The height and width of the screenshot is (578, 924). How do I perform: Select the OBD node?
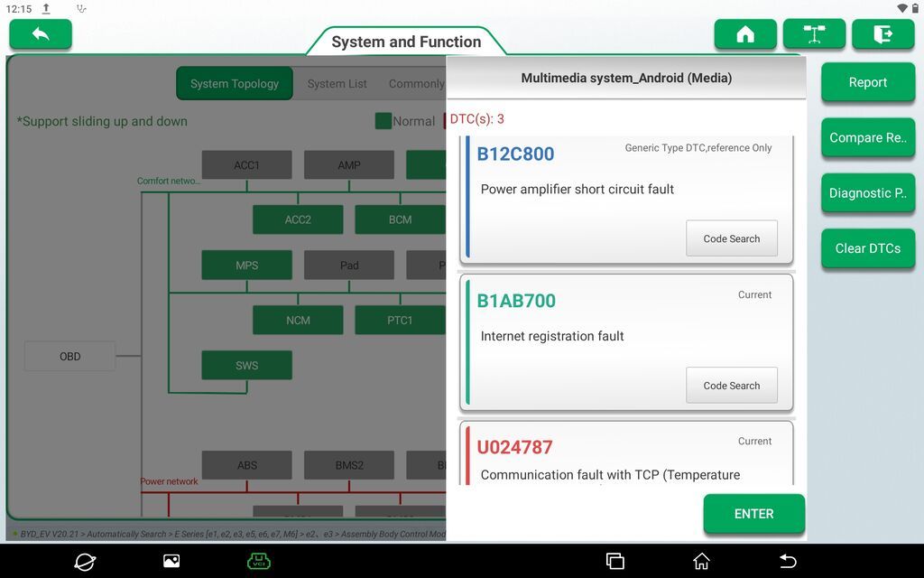69,356
